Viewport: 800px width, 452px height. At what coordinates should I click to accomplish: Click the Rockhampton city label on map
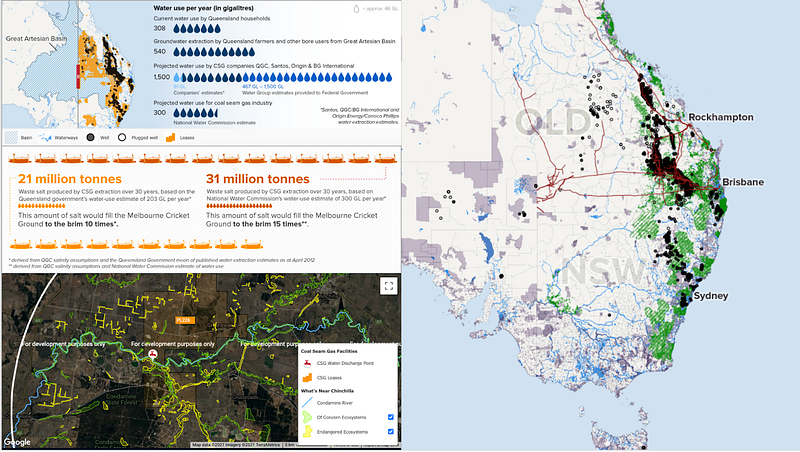[x=720, y=117]
